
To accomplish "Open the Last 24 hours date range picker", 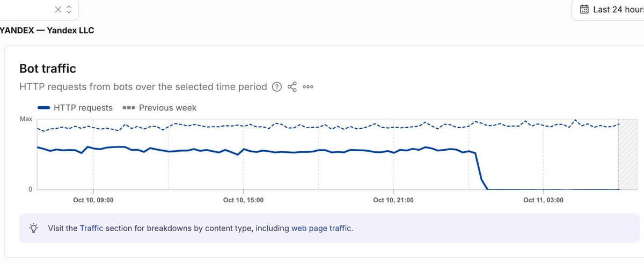I will (608, 9).
